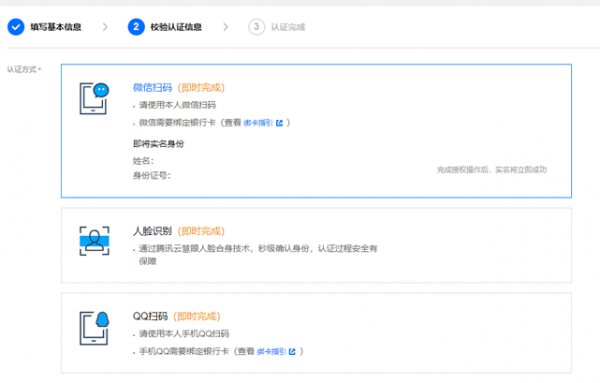Click the 完成授权操作后 note text
This screenshot has width=600, height=383.
point(492,169)
